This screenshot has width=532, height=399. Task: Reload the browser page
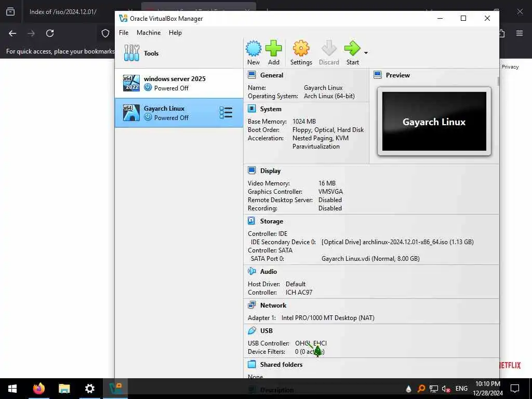click(50, 33)
